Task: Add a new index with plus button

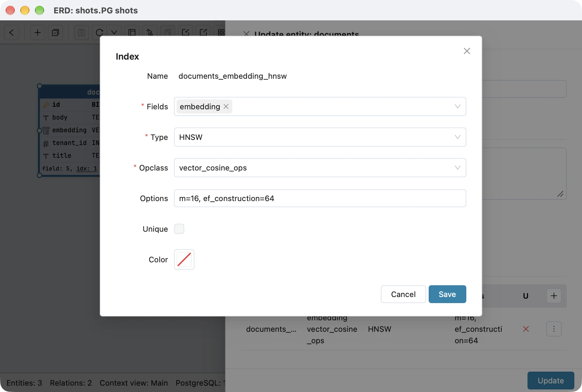Action: coord(554,296)
